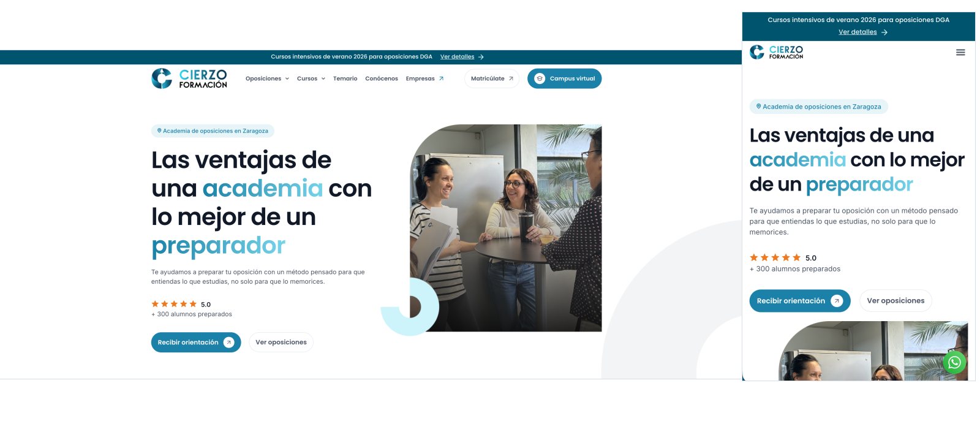Viewport: 980px width, 429px height.
Task: Click the arrow beside mobile 'Ver detalles'
Action: point(884,32)
